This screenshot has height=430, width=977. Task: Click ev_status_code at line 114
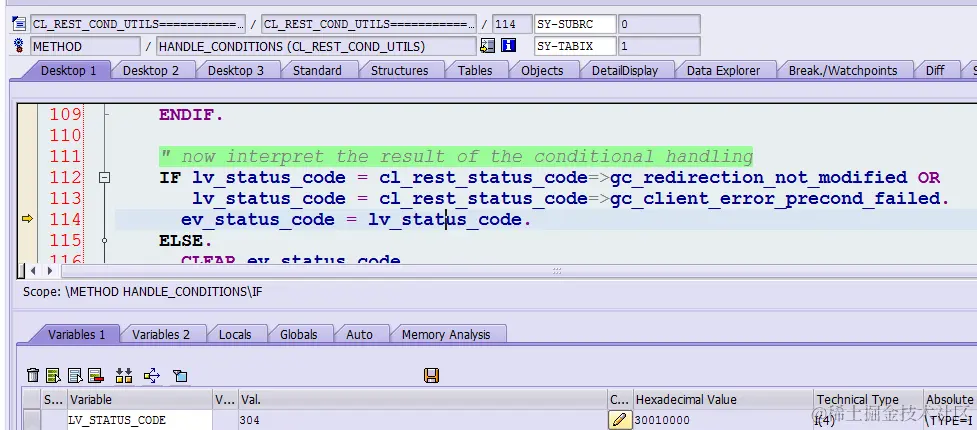(x=257, y=220)
